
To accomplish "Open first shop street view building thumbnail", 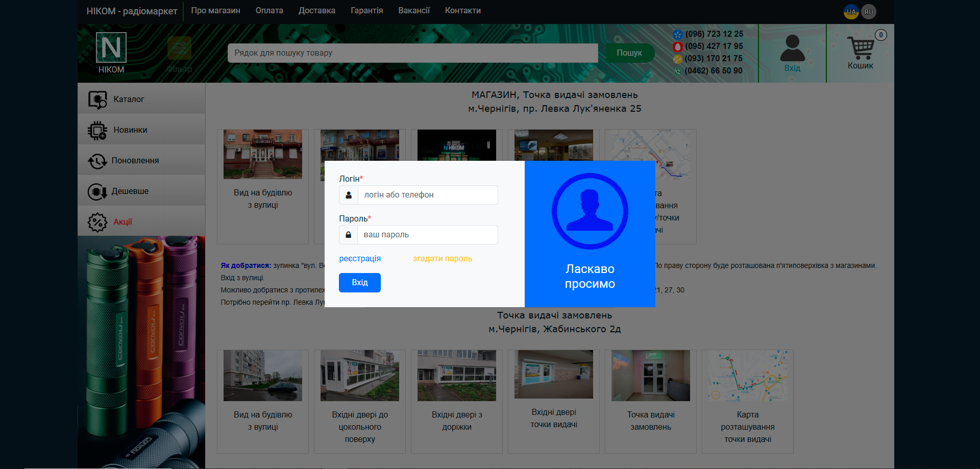I will pos(263,154).
